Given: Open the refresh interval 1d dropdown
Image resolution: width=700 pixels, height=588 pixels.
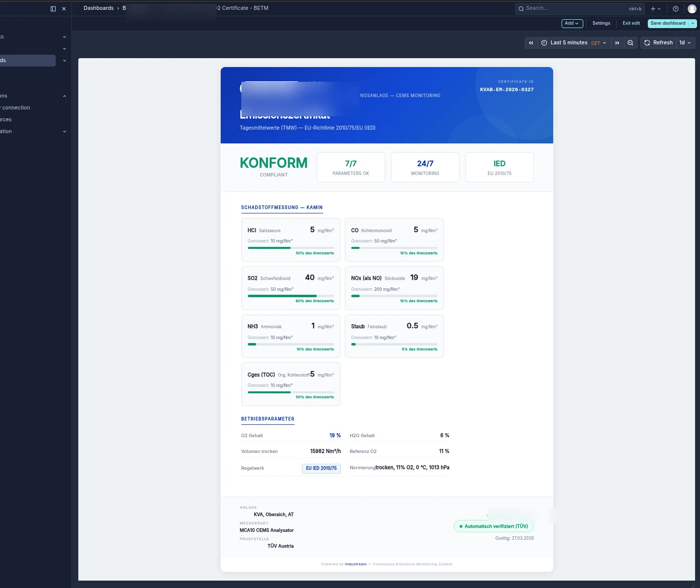Looking at the screenshot, I should click(685, 42).
